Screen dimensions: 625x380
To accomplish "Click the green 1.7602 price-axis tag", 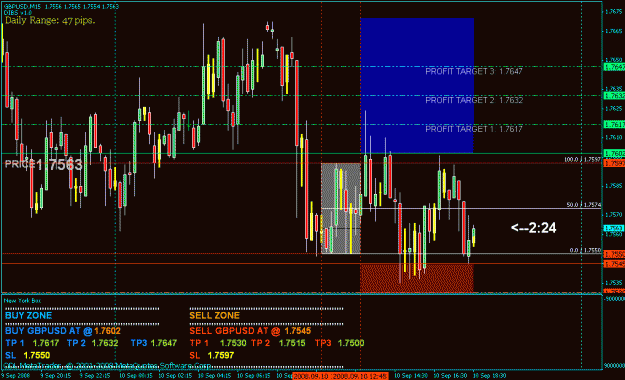I will [614, 154].
